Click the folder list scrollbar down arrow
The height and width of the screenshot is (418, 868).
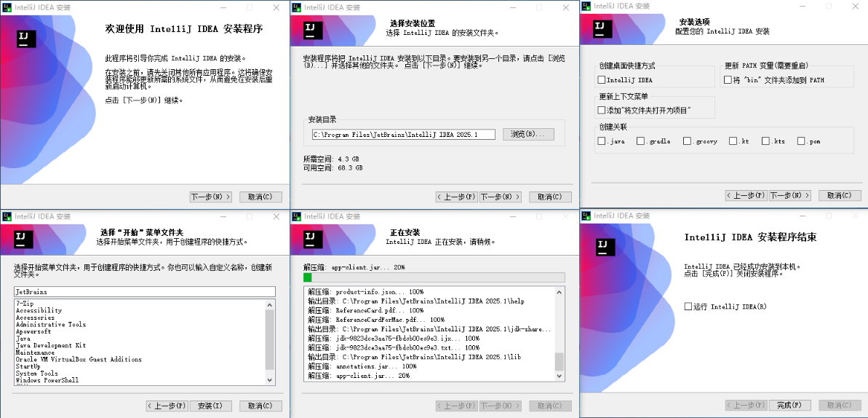(x=270, y=379)
